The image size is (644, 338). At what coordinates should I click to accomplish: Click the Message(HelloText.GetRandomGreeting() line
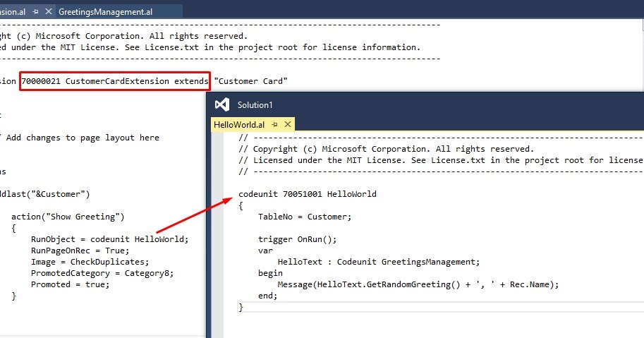[x=418, y=284]
